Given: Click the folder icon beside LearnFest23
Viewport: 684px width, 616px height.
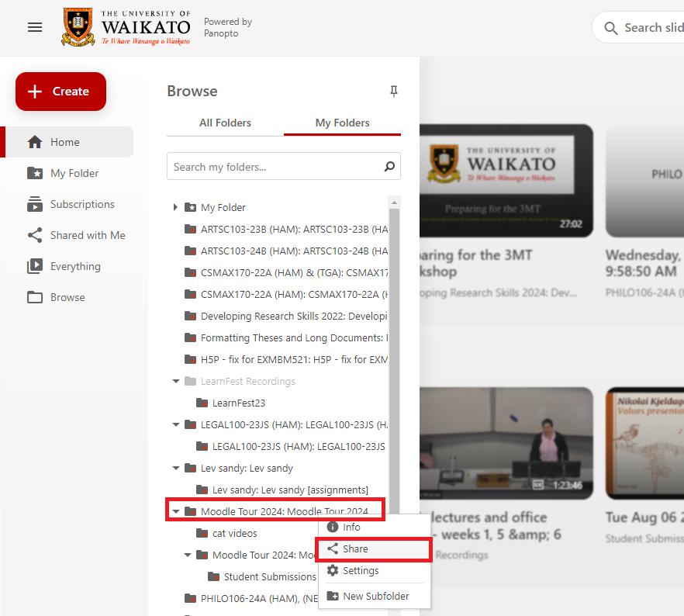Looking at the screenshot, I should (202, 403).
